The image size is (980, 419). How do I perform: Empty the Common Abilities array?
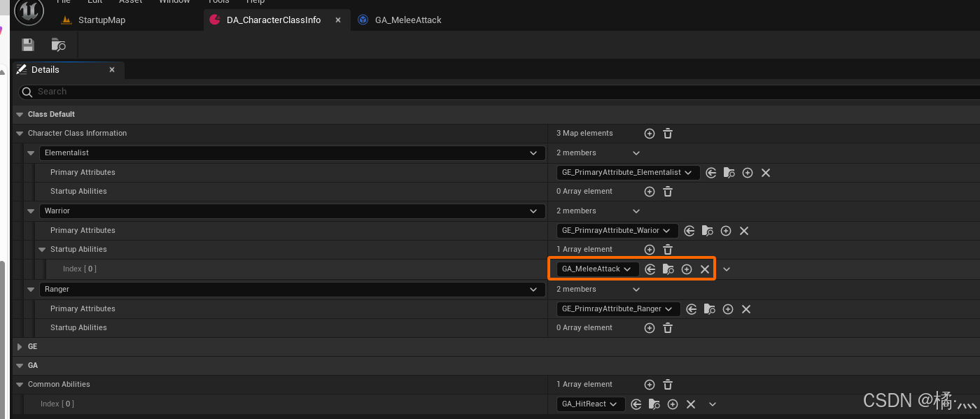[668, 384]
